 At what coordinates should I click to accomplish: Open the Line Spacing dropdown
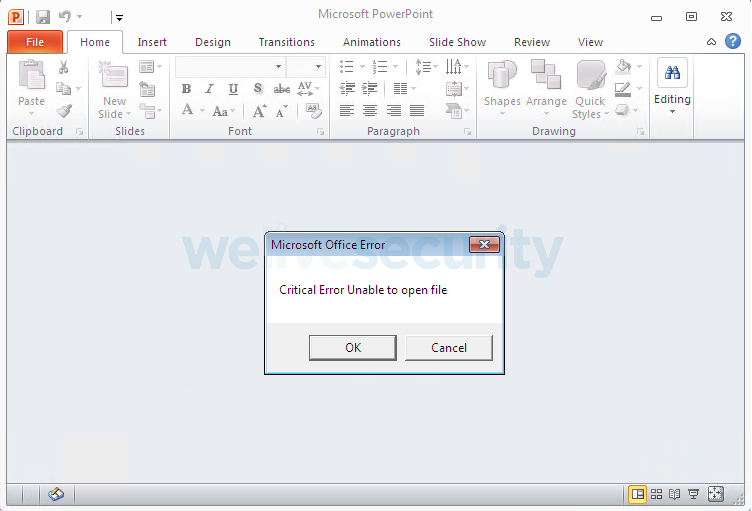[x=426, y=66]
